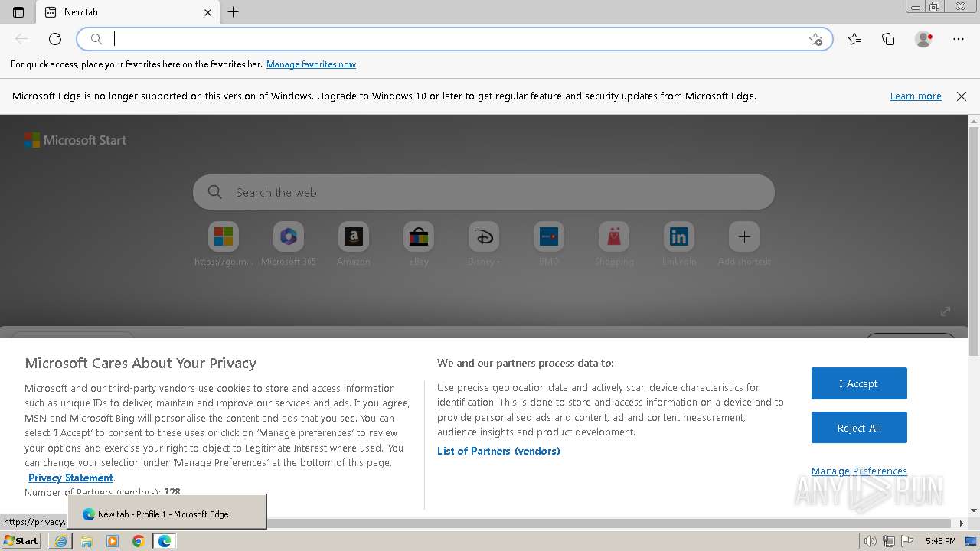
Task: Open the eBay shortcut tile
Action: pyautogui.click(x=419, y=245)
